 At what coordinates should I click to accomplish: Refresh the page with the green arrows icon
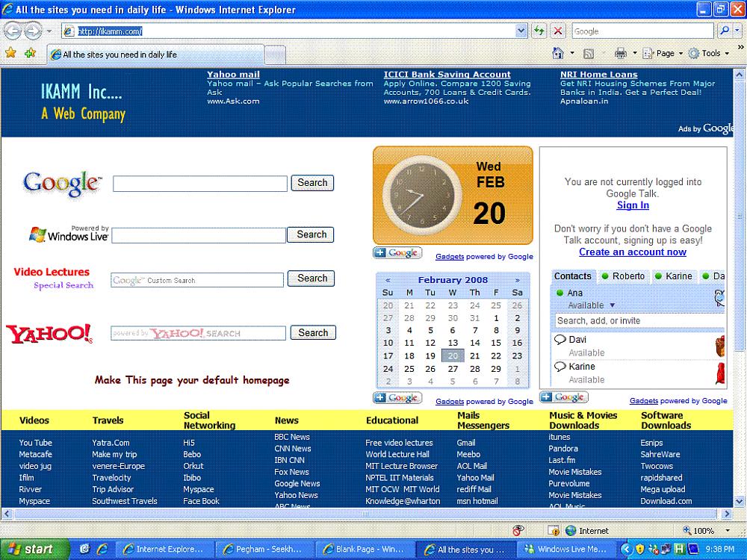click(x=539, y=31)
